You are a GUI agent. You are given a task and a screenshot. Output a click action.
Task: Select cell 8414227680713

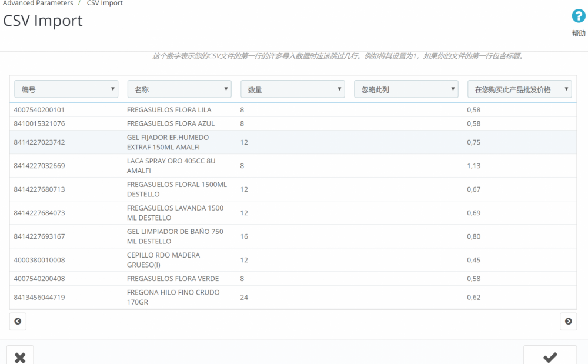39,189
